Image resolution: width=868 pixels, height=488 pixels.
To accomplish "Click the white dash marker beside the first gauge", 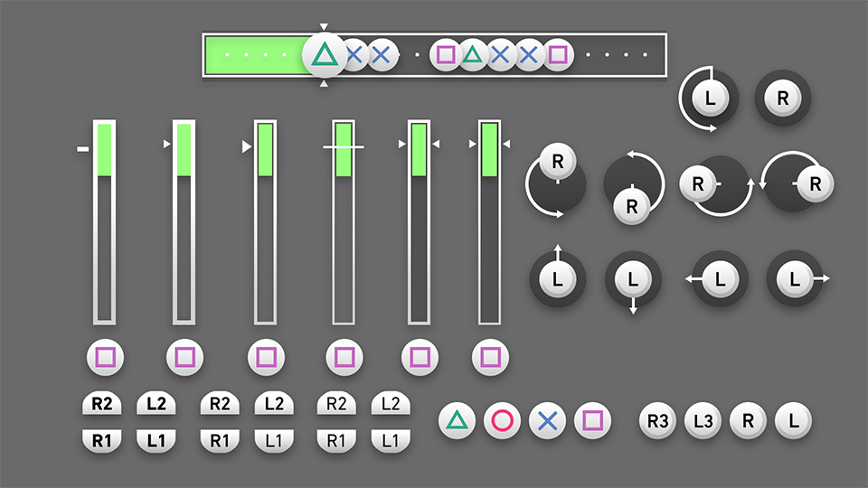I will click(82, 149).
